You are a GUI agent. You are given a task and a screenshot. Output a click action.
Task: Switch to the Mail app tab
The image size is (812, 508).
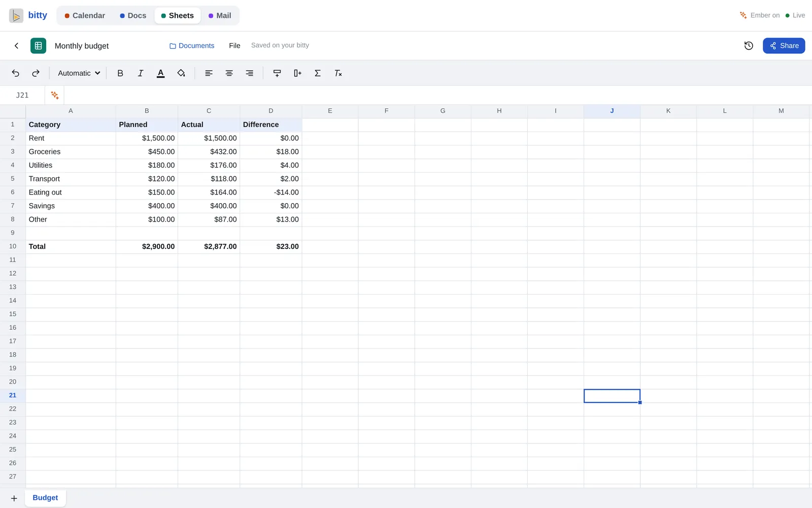point(220,15)
